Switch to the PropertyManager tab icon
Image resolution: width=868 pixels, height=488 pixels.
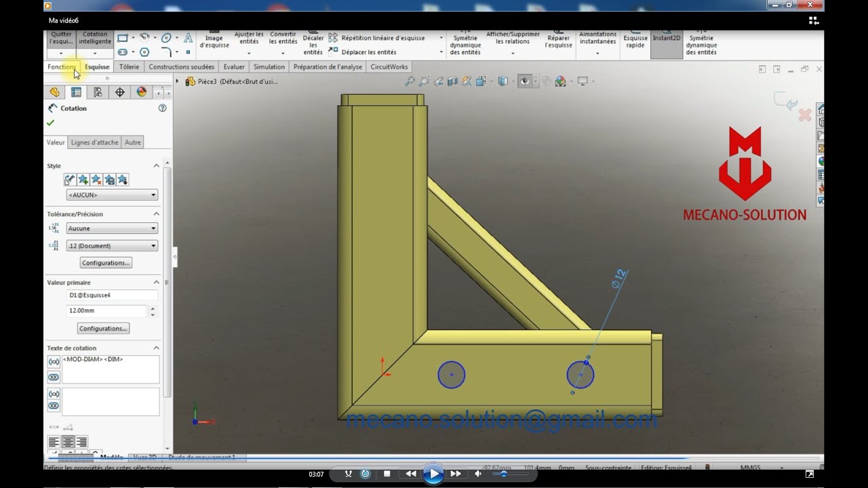coord(76,92)
